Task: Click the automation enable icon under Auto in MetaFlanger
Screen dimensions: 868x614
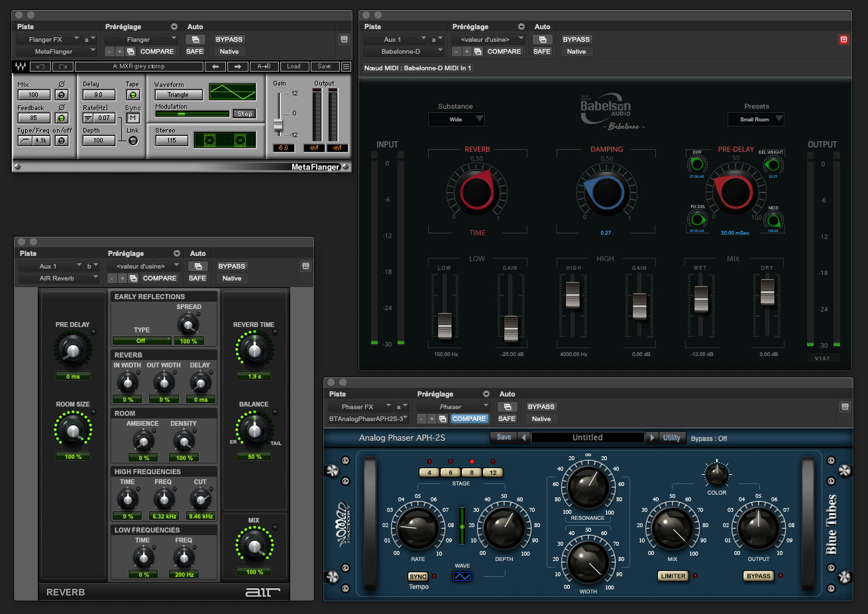Action: tap(195, 40)
